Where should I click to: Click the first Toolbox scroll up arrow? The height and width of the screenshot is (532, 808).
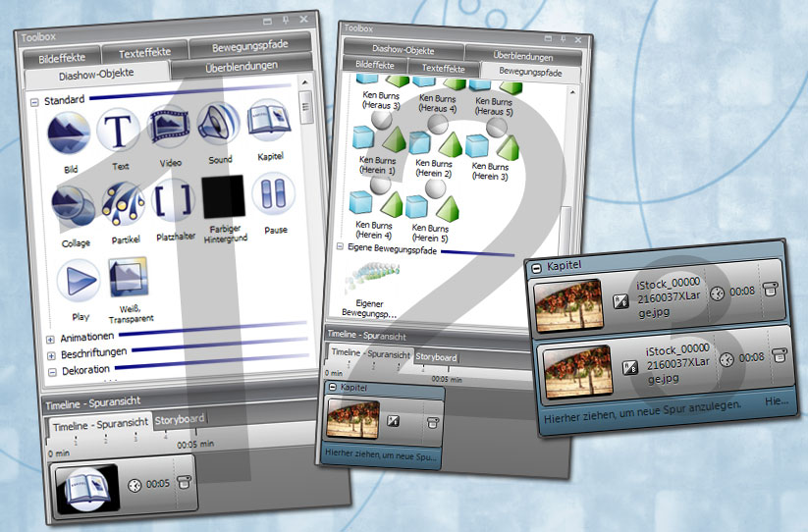[x=305, y=82]
